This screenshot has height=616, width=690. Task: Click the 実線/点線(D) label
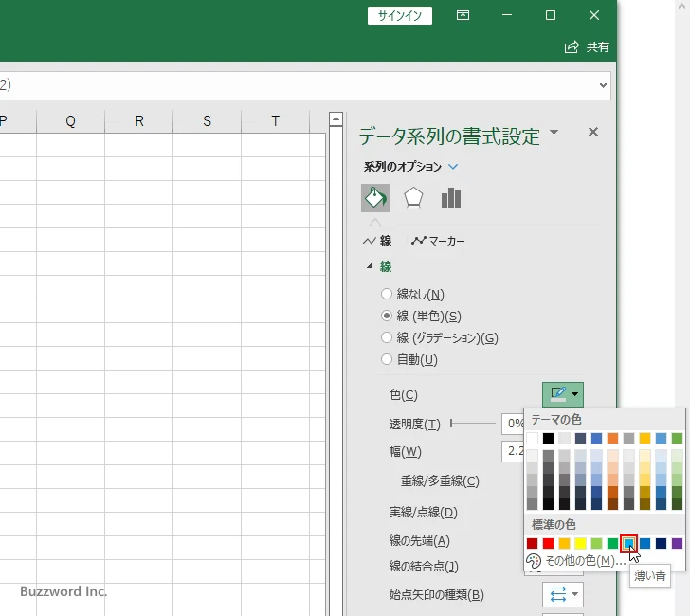[x=423, y=512]
